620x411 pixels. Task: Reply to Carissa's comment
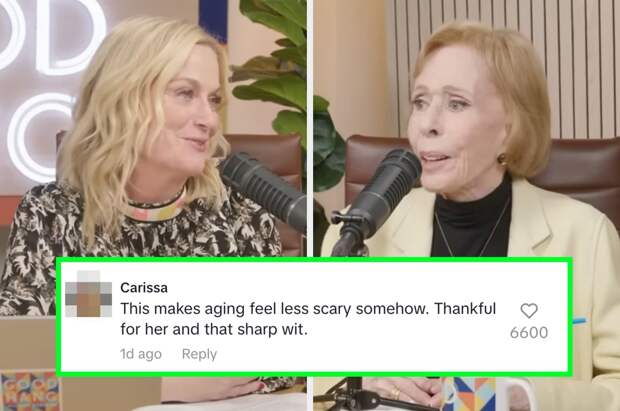click(x=199, y=354)
